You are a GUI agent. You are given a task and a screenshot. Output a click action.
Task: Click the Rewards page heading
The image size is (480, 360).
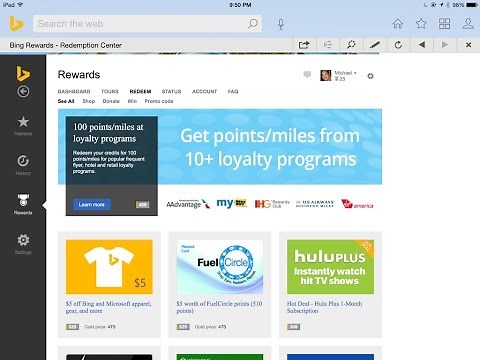(79, 75)
